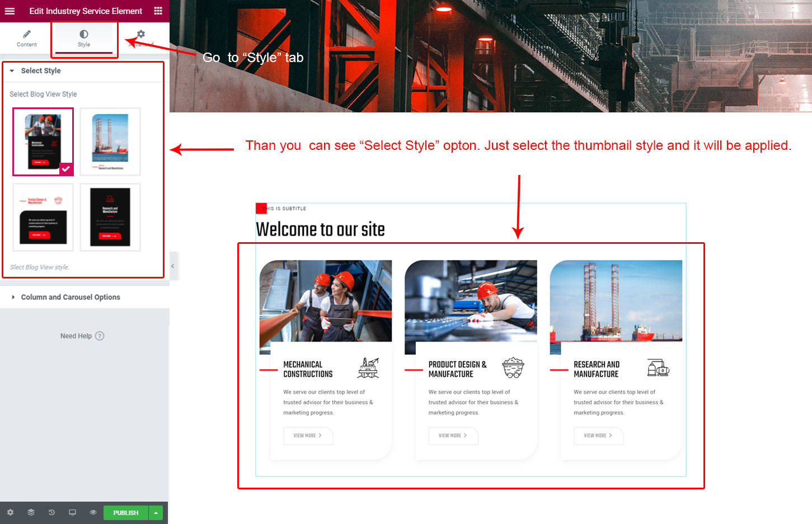Select the first dark card style thumbnail
812x524 pixels.
[43, 141]
